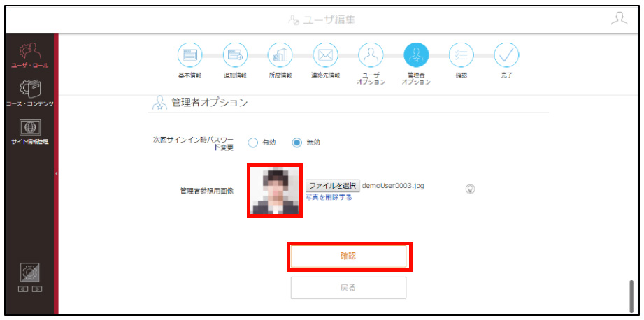Select the 管理者オプション step icon
Viewport: 644px width, 320px height.
coord(416,54)
